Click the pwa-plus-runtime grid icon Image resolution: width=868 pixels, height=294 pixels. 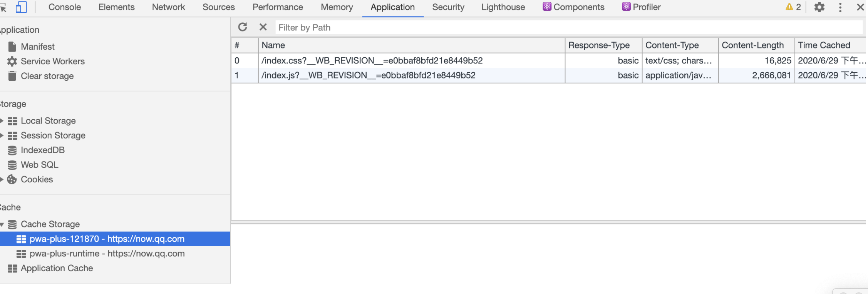[x=21, y=254]
